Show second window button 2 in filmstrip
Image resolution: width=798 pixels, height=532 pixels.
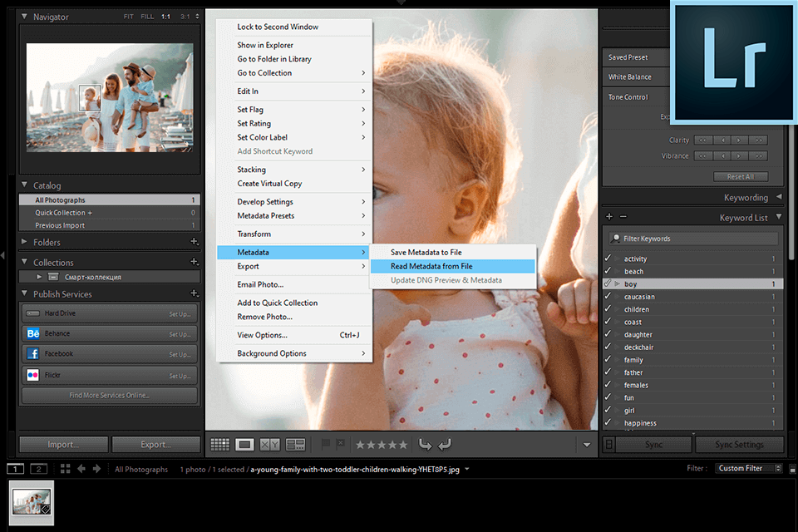point(39,469)
